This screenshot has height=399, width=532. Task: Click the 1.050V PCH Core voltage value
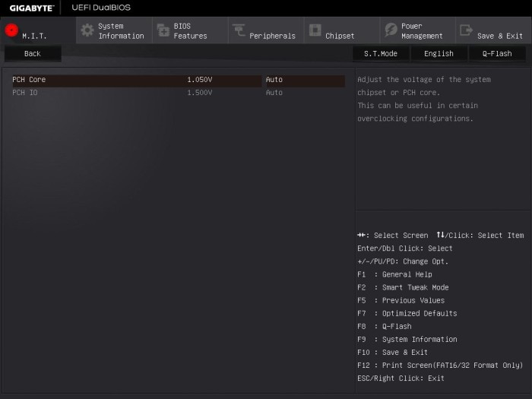click(x=199, y=80)
